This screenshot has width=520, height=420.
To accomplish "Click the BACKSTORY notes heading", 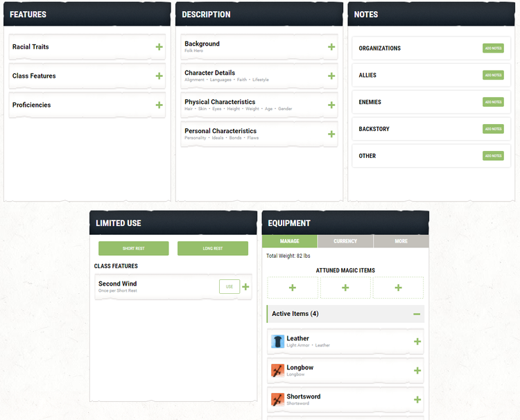I will click(x=374, y=129).
